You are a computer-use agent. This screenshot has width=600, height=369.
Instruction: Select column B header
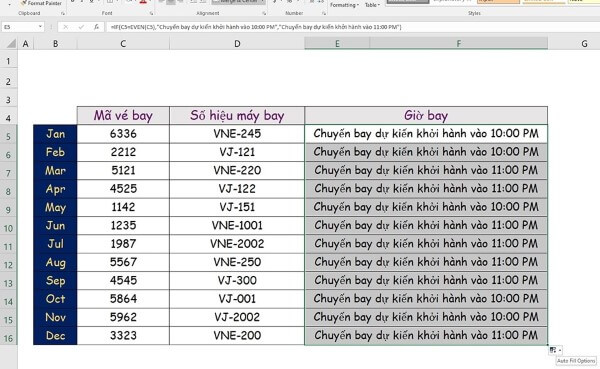55,44
